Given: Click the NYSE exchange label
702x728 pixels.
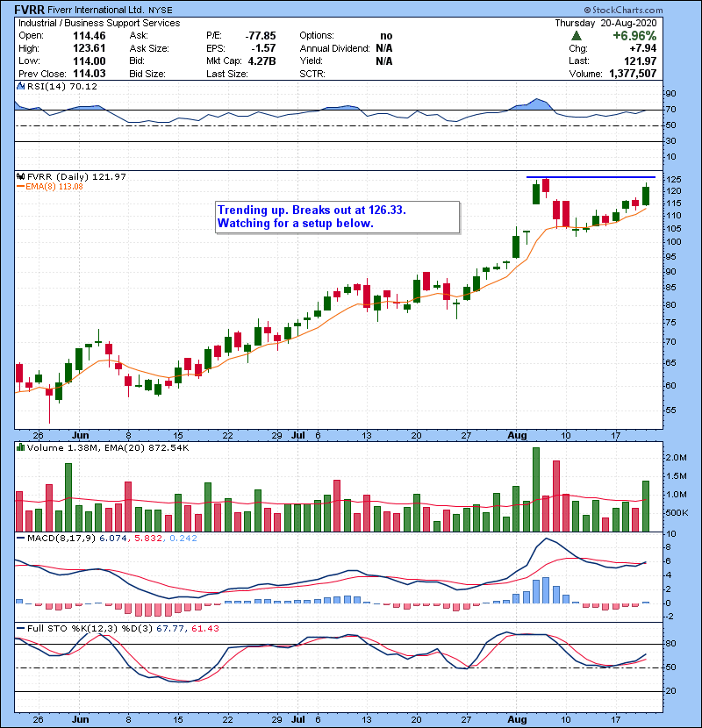Looking at the screenshot, I should pos(161,10).
